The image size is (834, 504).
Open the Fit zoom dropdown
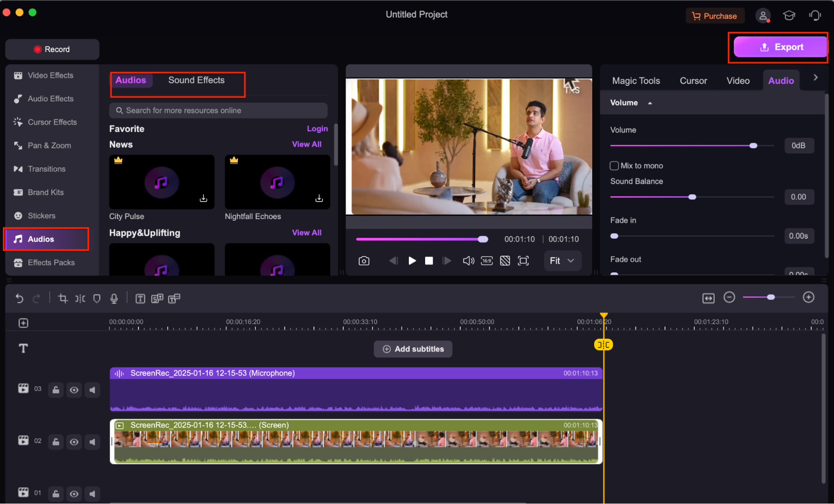pyautogui.click(x=562, y=261)
